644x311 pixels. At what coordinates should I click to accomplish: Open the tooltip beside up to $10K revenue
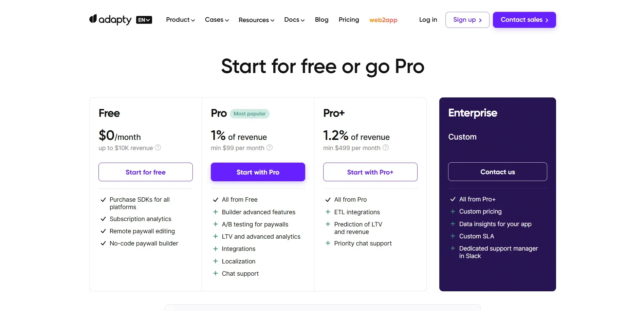pyautogui.click(x=158, y=148)
